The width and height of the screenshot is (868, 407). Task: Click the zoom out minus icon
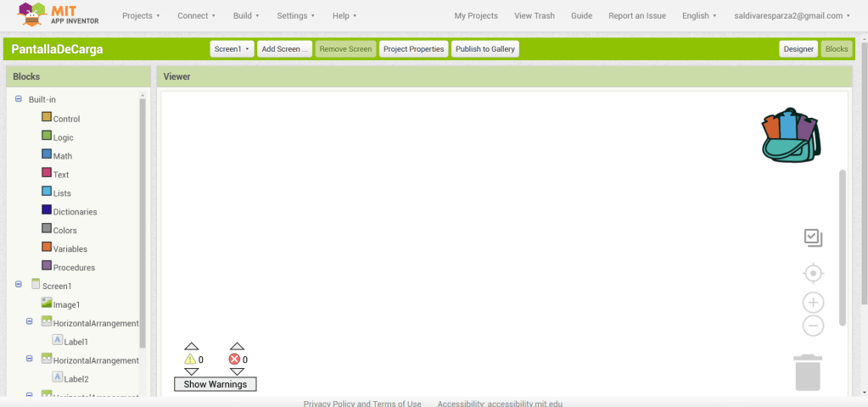point(813,326)
